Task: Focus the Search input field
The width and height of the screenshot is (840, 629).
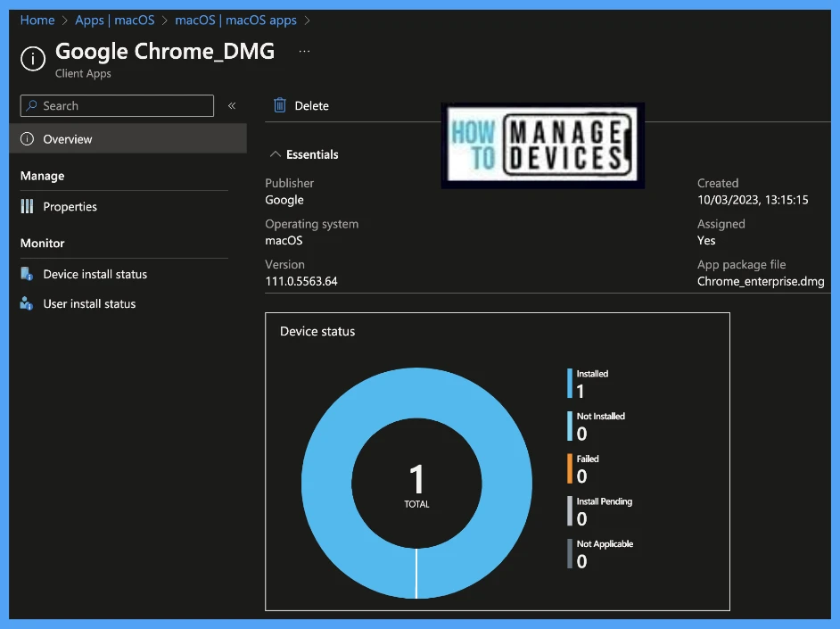Action: (117, 105)
